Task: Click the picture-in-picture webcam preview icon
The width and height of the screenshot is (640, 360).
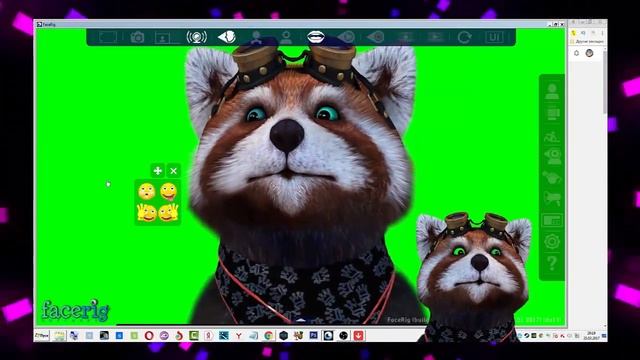Action: (x=162, y=38)
